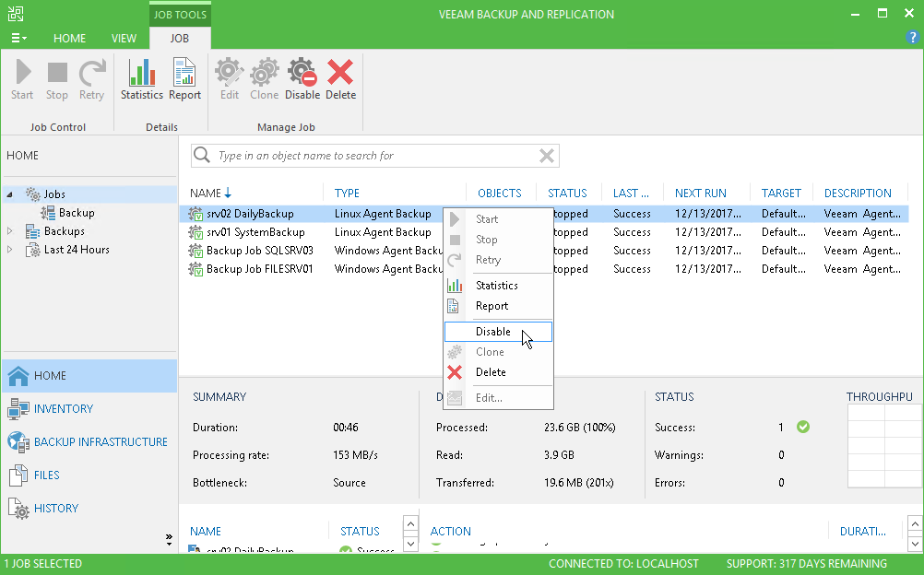
Task: Select Backups in the tree
Action: [65, 231]
